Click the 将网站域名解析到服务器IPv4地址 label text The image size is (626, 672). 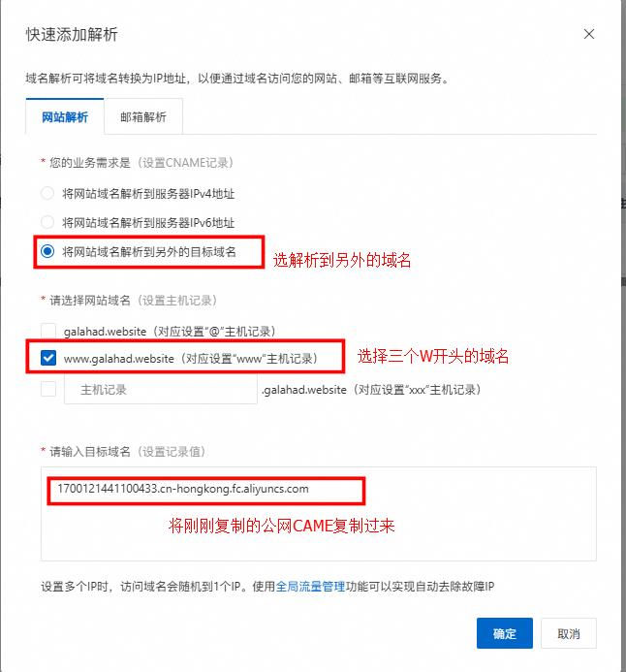[x=148, y=194]
